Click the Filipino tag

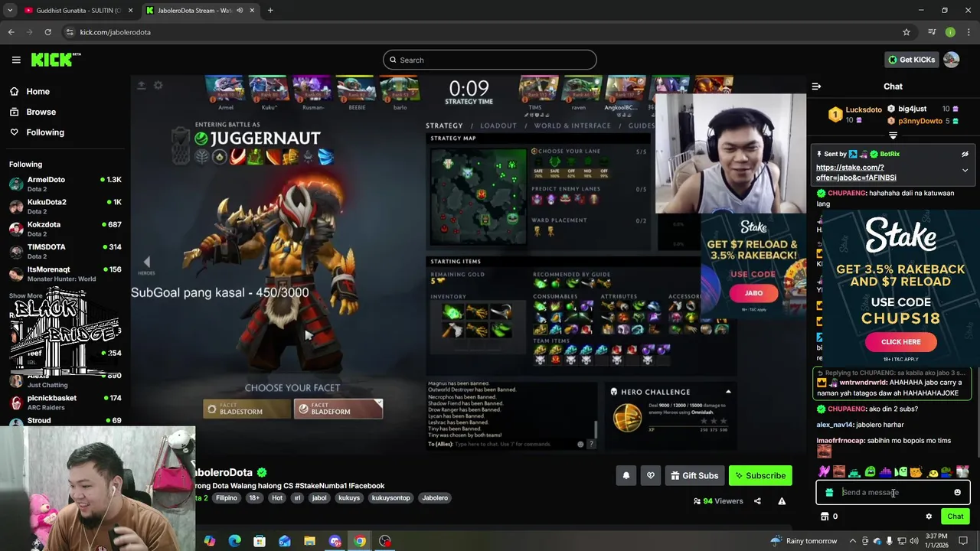tap(227, 498)
